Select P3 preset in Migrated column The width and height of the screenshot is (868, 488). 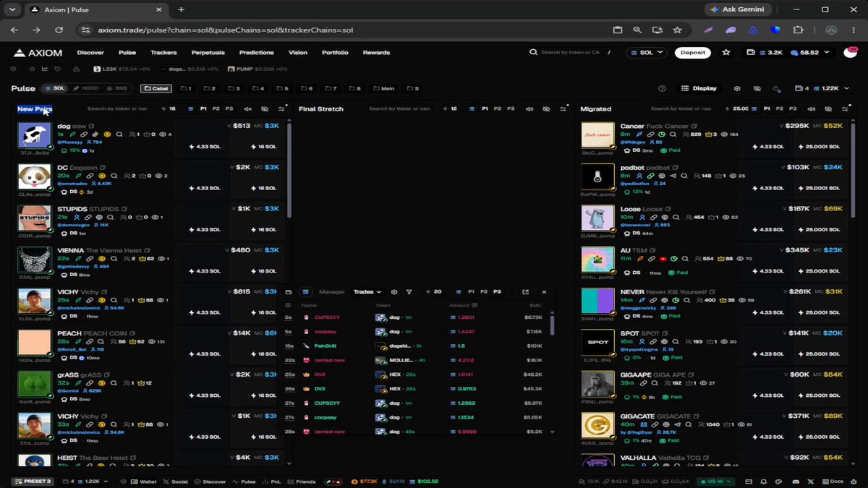point(793,108)
